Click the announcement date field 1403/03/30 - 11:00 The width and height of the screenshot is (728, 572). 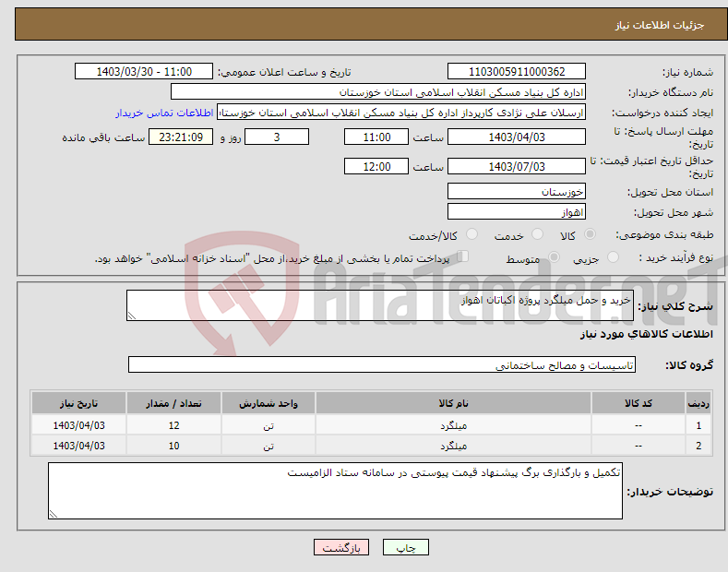click(144, 72)
